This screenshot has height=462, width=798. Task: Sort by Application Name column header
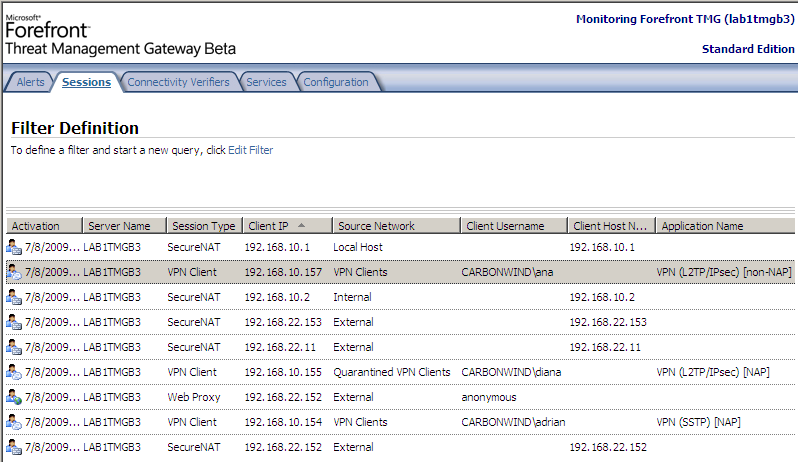(x=725, y=226)
